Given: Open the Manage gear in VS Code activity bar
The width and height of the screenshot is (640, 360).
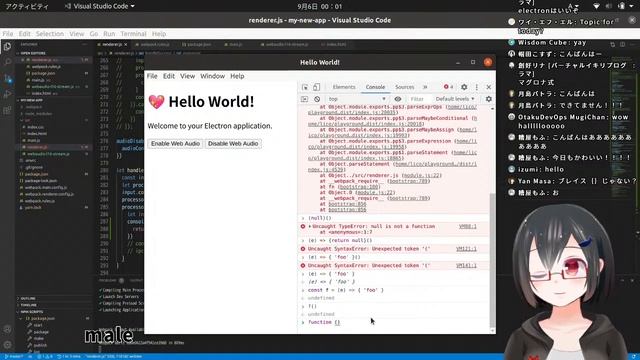Looking at the screenshot, I should pos(7,345).
